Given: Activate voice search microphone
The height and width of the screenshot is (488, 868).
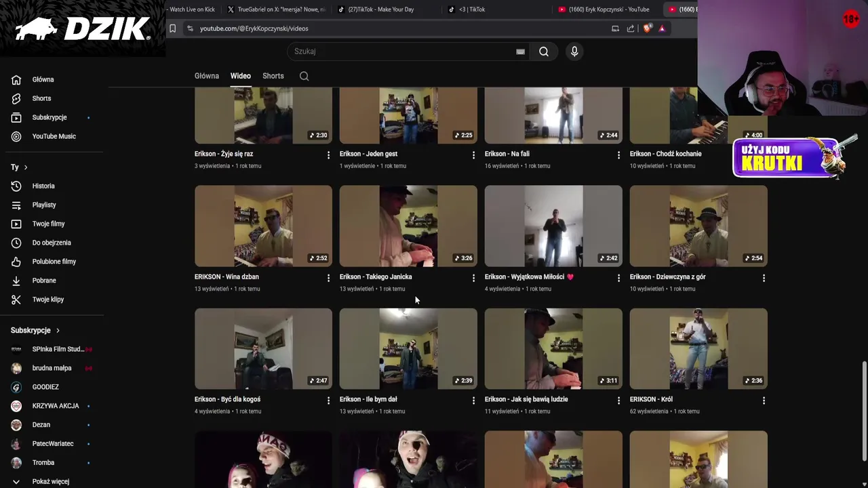Looking at the screenshot, I should pos(574,52).
